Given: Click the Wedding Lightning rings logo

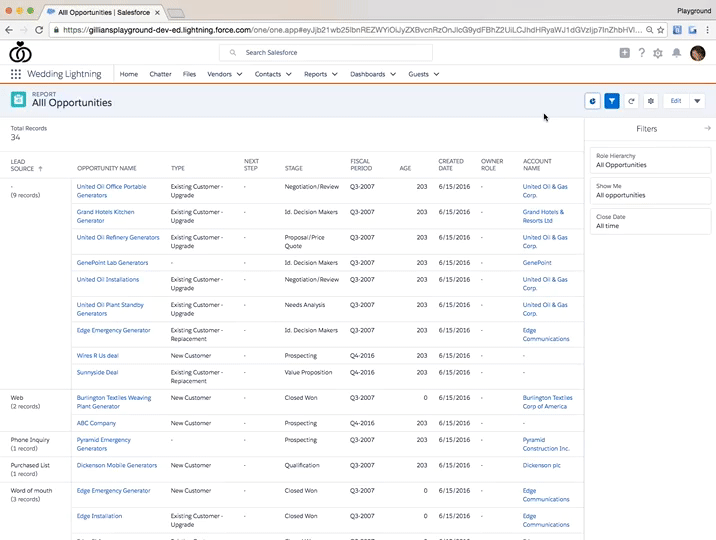Looking at the screenshot, I should (20, 52).
